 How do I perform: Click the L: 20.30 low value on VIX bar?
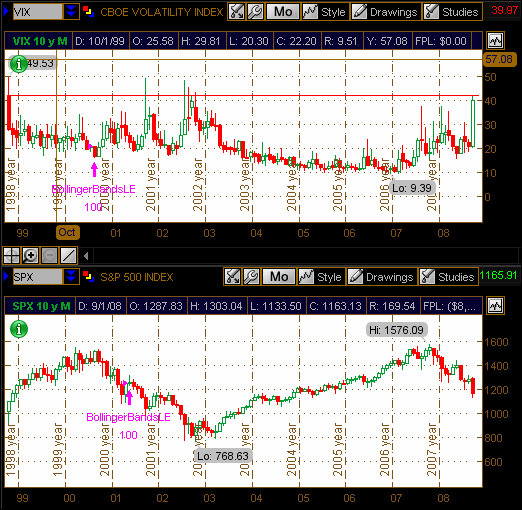pos(249,41)
